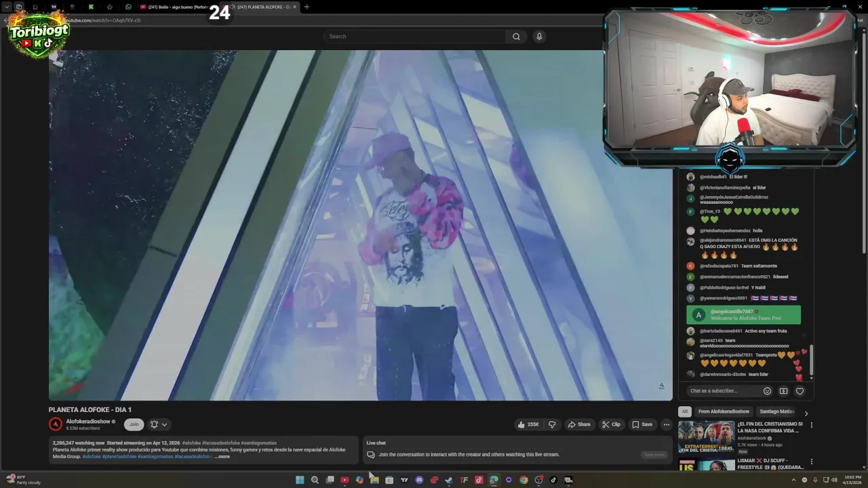Viewport: 868px width, 488px height.
Task: Click the Welcome to Alofoke Team Pro! banner
Action: coord(743,314)
